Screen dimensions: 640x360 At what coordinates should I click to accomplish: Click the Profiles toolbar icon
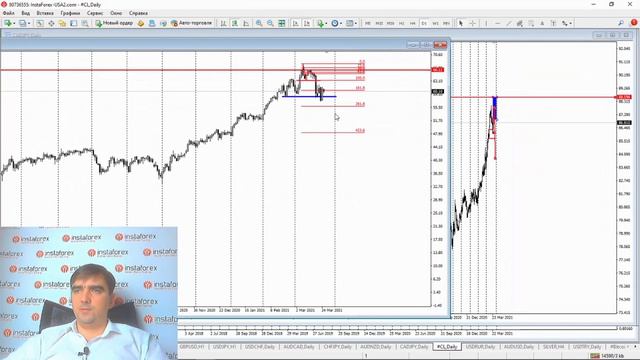tap(23, 23)
